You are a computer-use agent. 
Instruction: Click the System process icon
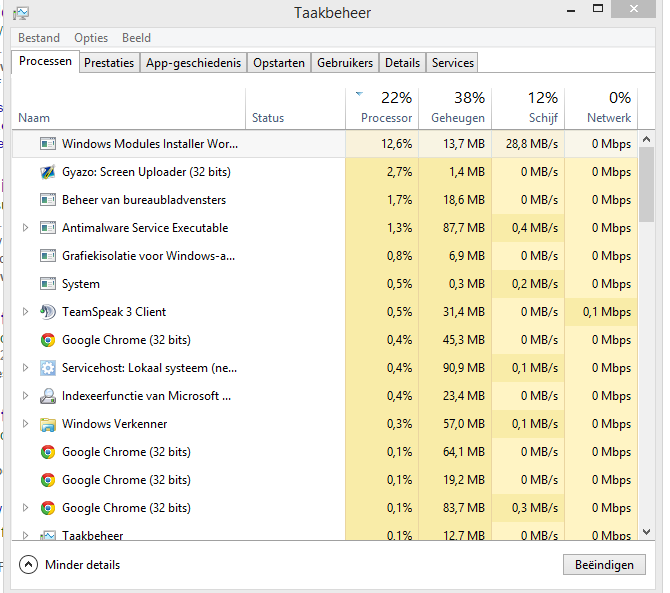48,284
